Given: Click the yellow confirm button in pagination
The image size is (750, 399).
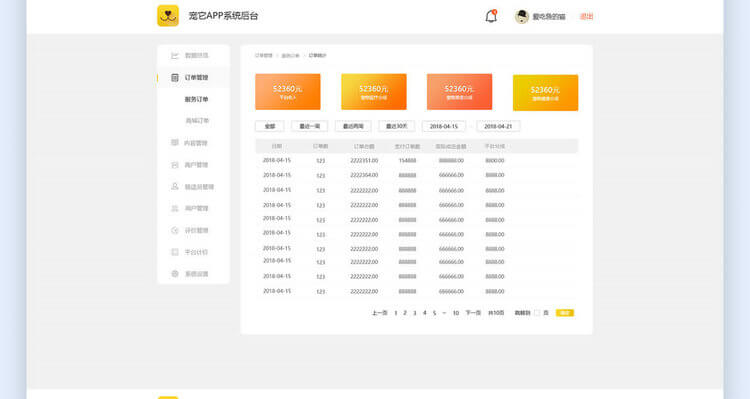Looking at the screenshot, I should pyautogui.click(x=564, y=313).
